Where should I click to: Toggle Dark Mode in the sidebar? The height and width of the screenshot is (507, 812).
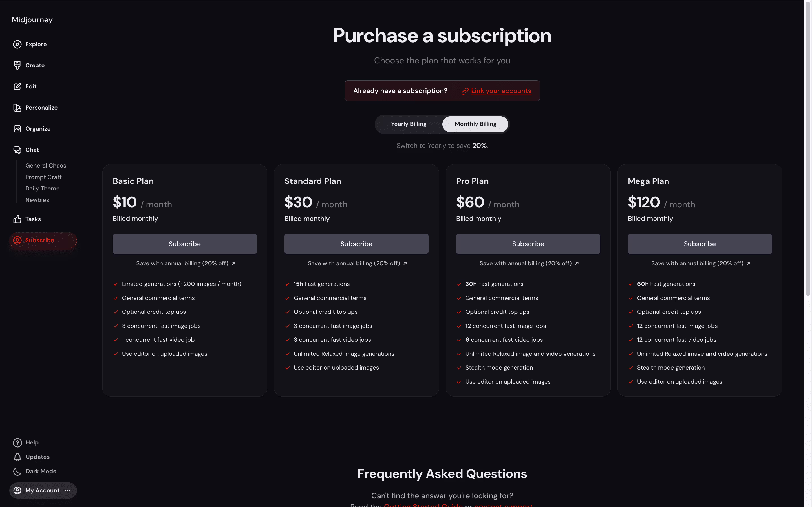pyautogui.click(x=35, y=471)
